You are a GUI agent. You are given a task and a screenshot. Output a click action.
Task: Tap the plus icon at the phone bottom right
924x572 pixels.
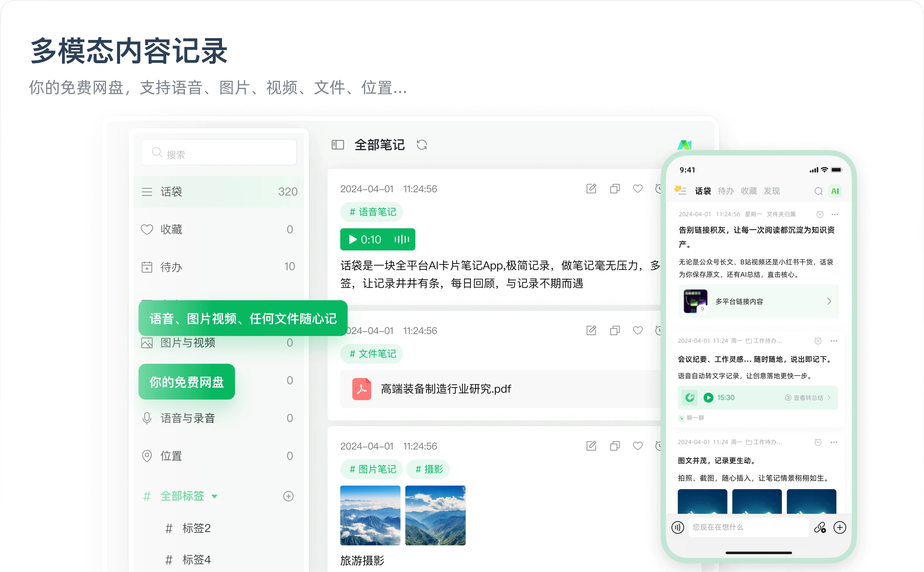tap(840, 527)
